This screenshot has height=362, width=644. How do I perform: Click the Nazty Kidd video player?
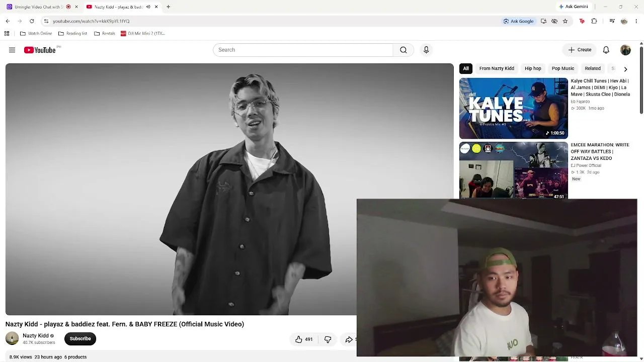click(229, 189)
